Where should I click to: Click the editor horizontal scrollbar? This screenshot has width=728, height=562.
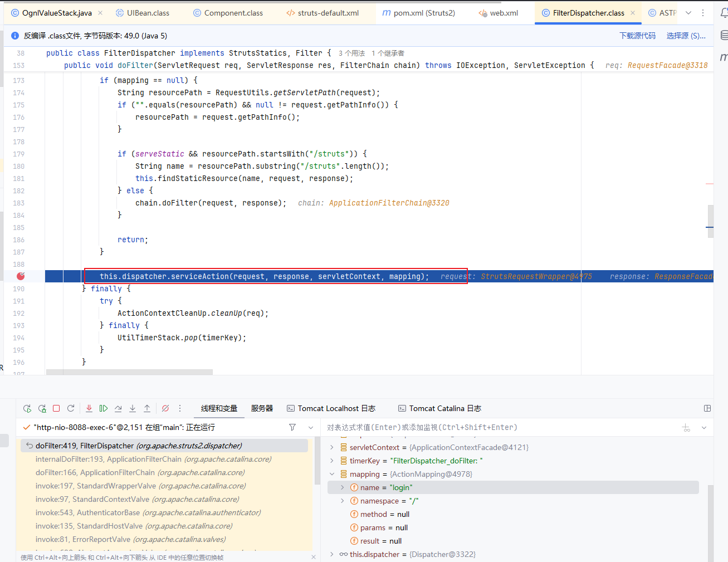129,372
